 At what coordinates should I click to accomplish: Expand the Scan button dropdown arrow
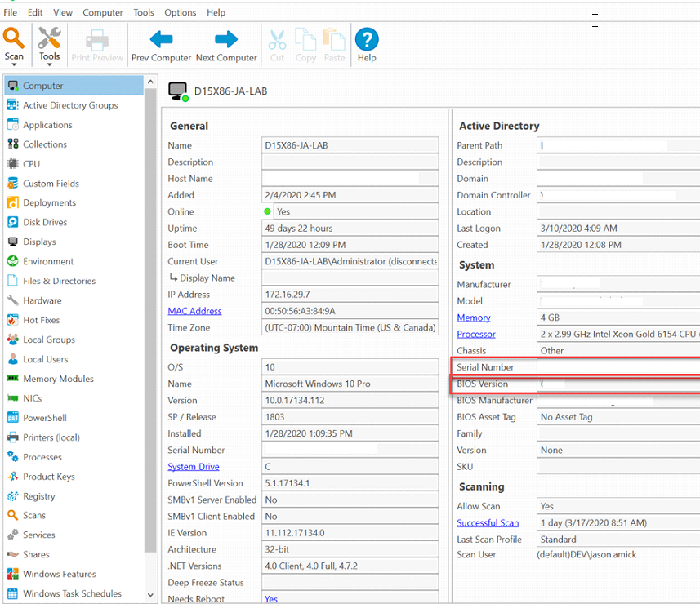tap(14, 64)
